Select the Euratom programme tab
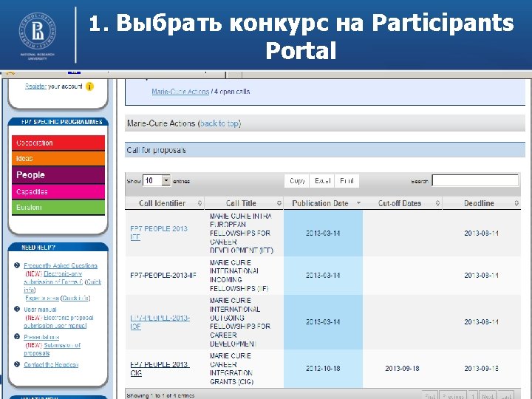This screenshot has height=399, width=532. point(58,208)
